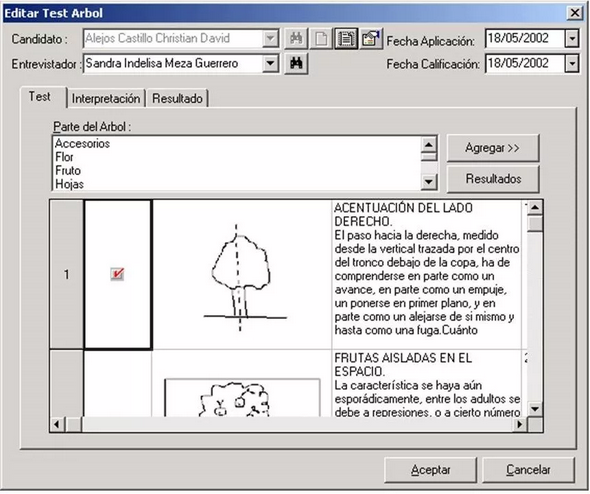Toggle the red checkmark in row 1

click(117, 274)
